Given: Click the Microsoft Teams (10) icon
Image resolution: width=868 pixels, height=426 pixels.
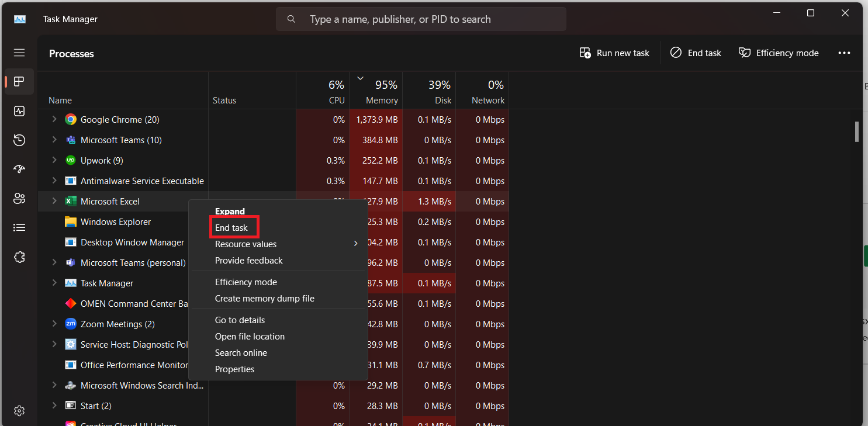Looking at the screenshot, I should [x=71, y=140].
